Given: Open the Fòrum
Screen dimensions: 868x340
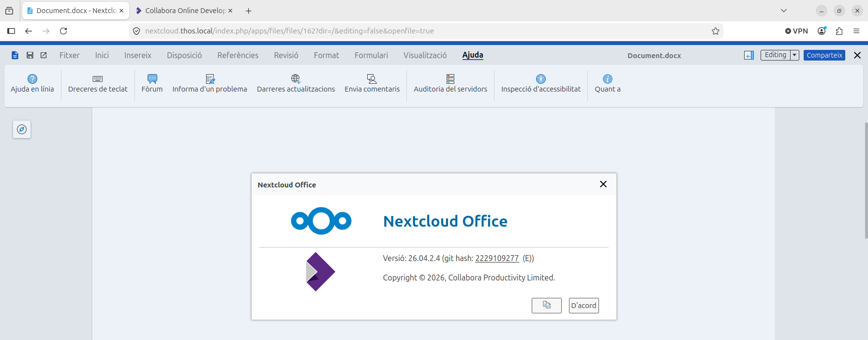Looking at the screenshot, I should pos(152,84).
